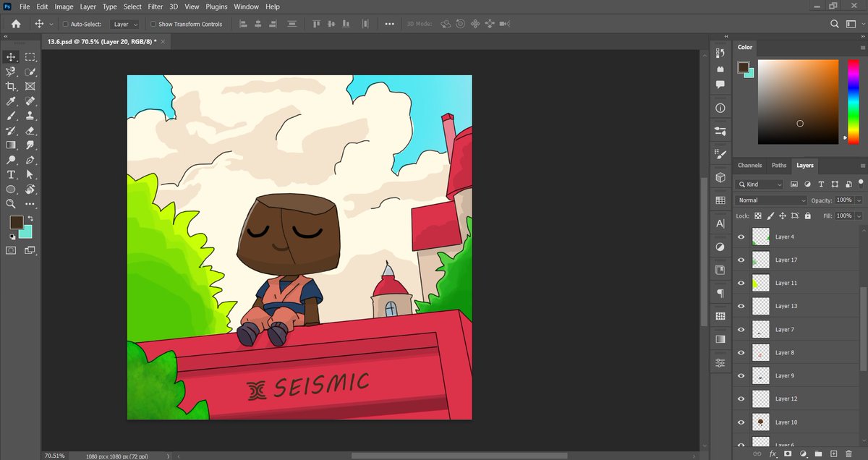Toggle Quick Mask mode
The height and width of the screenshot is (460, 868).
tap(12, 250)
